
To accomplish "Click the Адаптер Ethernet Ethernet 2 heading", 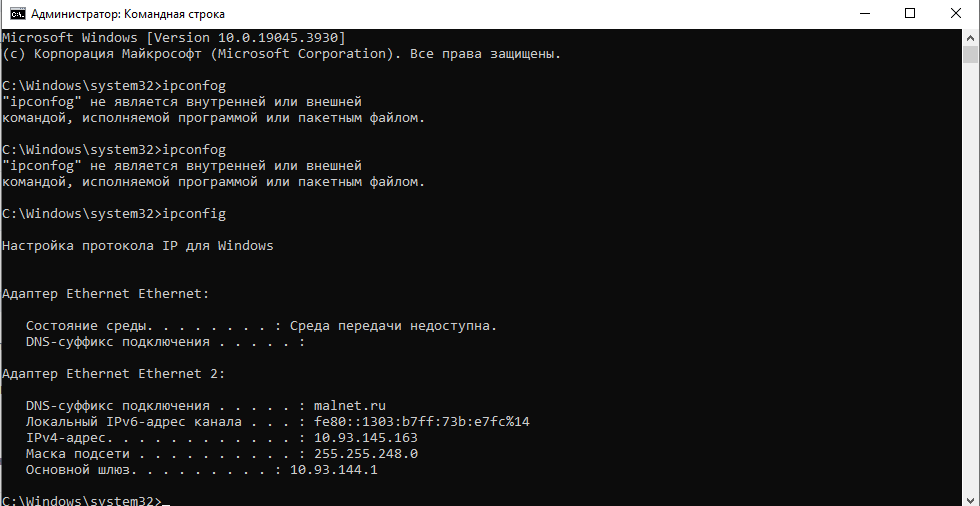I will tap(114, 374).
